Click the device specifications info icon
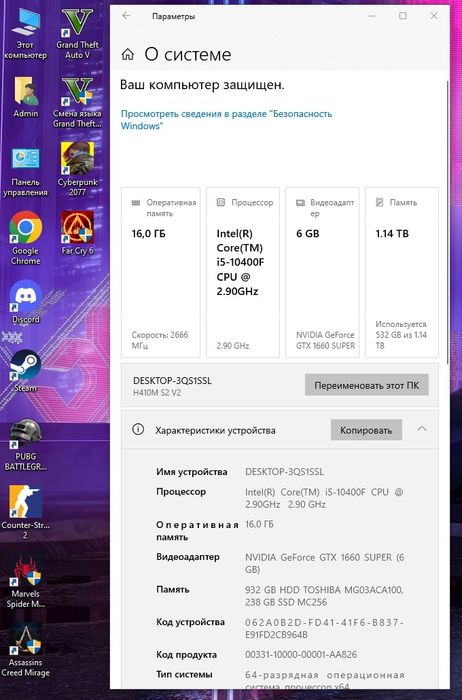Image resolution: width=462 pixels, height=700 pixels. [x=138, y=429]
